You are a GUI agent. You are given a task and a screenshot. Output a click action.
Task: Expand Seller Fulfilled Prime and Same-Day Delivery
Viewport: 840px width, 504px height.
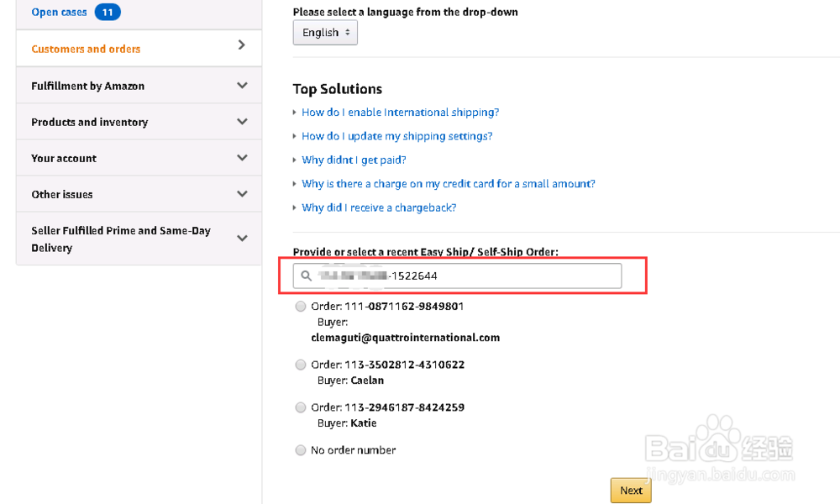[242, 239]
